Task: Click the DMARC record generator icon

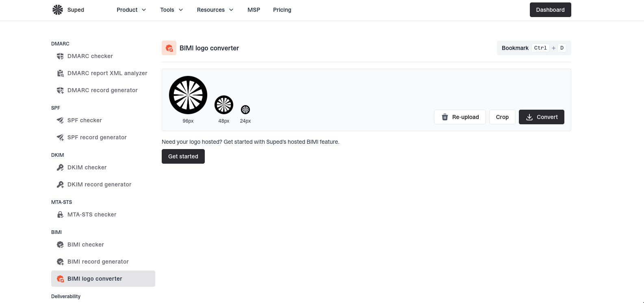Action: 60,90
